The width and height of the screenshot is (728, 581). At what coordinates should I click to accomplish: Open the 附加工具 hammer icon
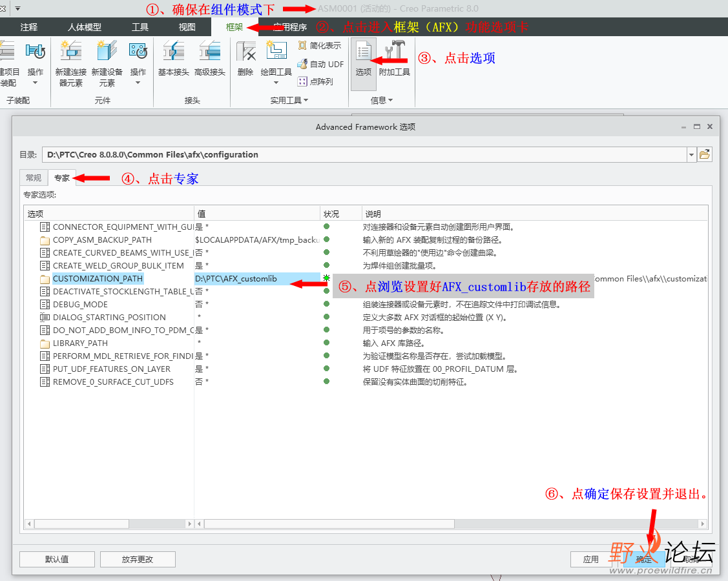395,50
